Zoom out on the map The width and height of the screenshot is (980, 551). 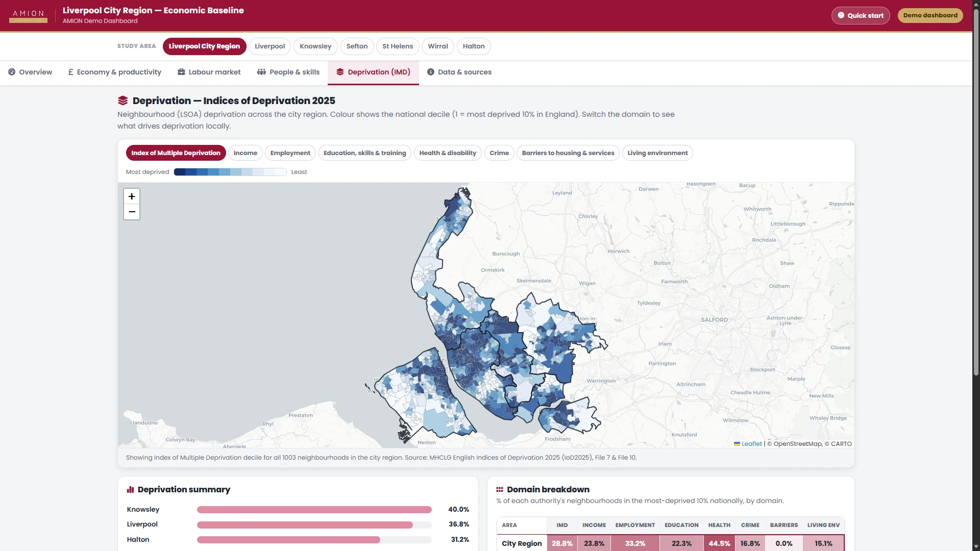coord(132,212)
